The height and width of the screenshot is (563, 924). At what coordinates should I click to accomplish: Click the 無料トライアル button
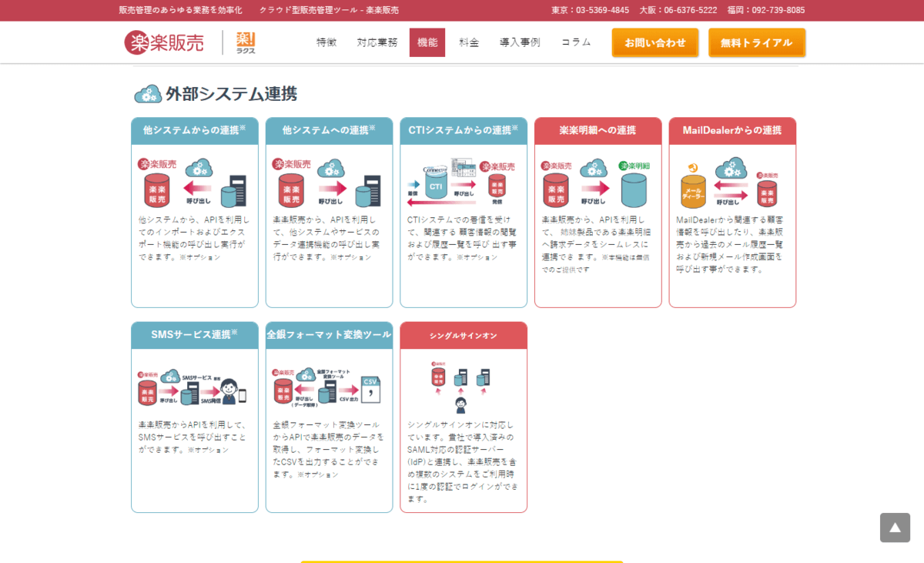(757, 42)
